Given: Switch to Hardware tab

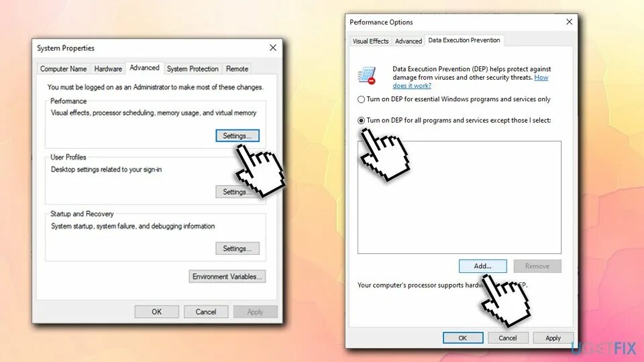Looking at the screenshot, I should click(108, 69).
